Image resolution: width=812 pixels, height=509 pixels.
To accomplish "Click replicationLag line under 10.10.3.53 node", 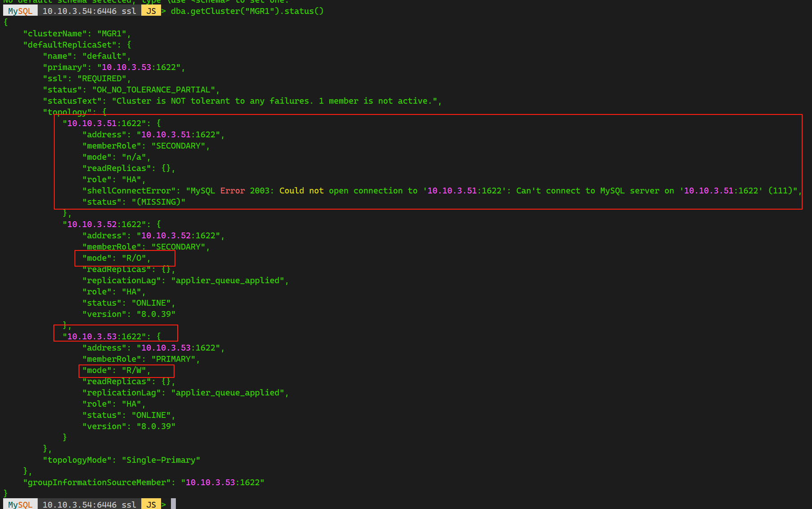I will [x=185, y=393].
